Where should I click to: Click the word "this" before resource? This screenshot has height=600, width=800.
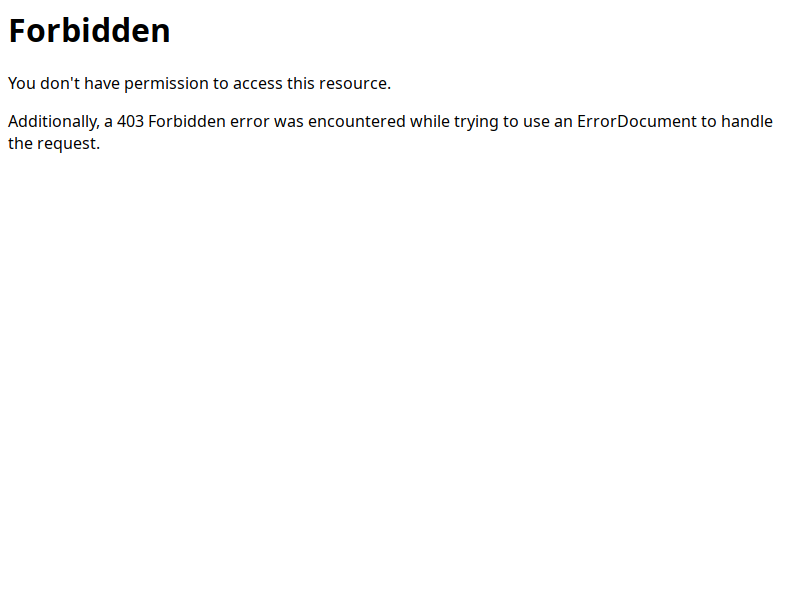[x=301, y=83]
